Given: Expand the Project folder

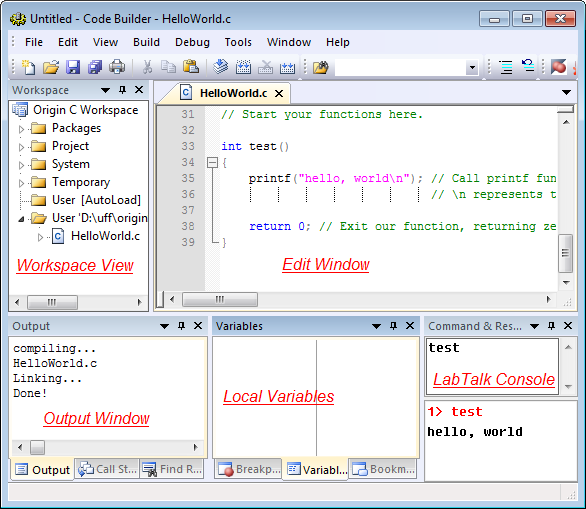Looking at the screenshot, I should click(21, 147).
